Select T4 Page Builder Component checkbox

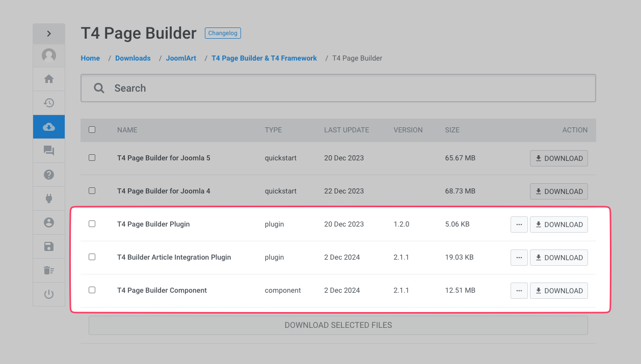click(92, 290)
